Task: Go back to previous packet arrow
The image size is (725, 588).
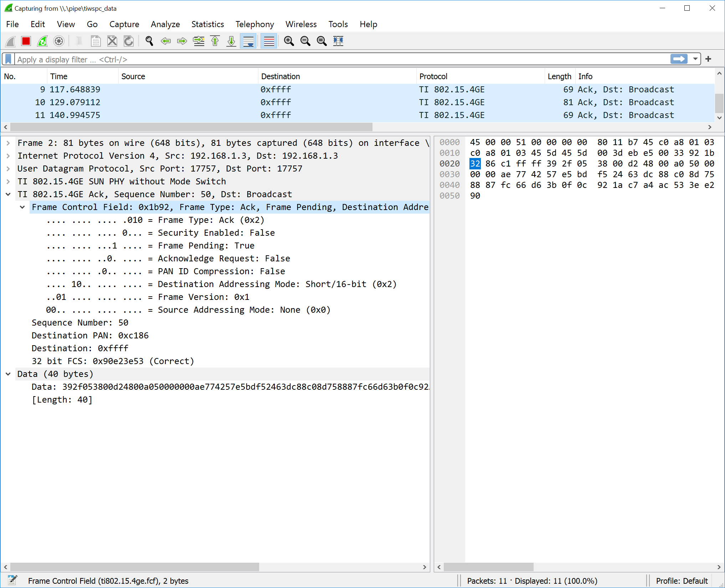Action: tap(166, 41)
